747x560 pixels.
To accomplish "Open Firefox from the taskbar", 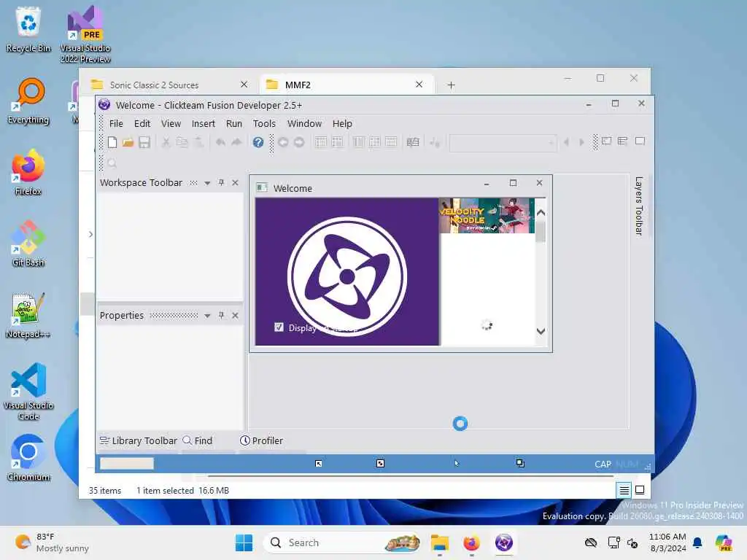I will 472,542.
